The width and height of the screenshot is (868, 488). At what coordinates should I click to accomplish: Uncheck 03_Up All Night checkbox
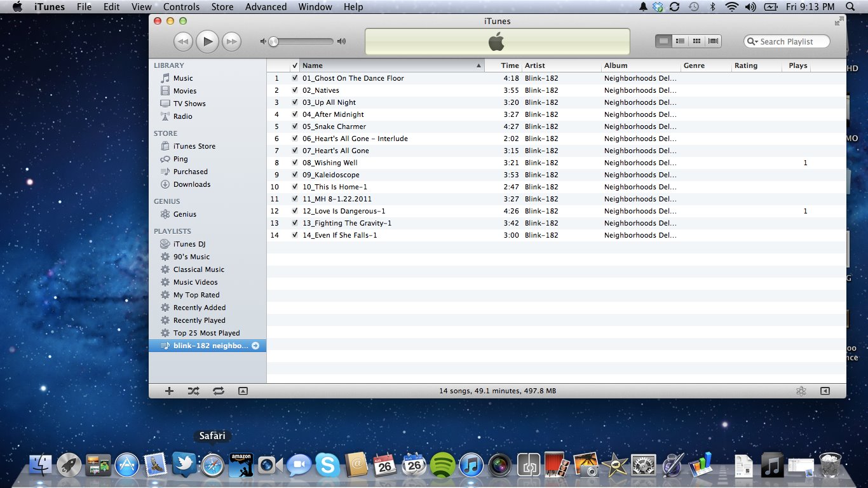pos(295,102)
